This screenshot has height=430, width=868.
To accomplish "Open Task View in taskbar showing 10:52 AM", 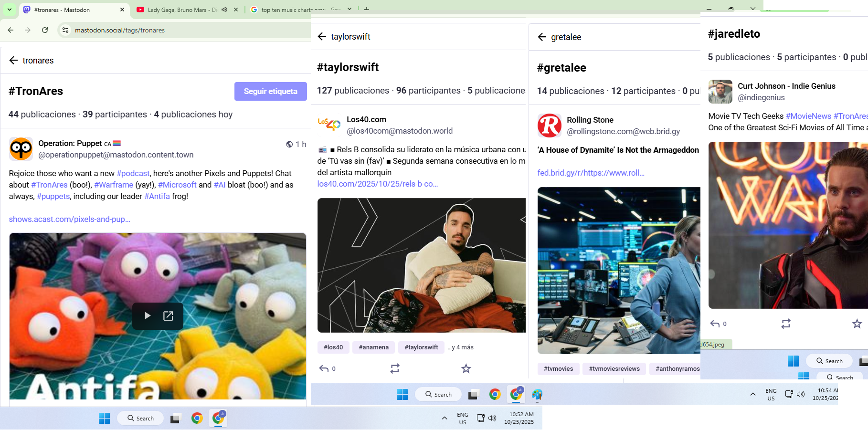I will [175, 419].
